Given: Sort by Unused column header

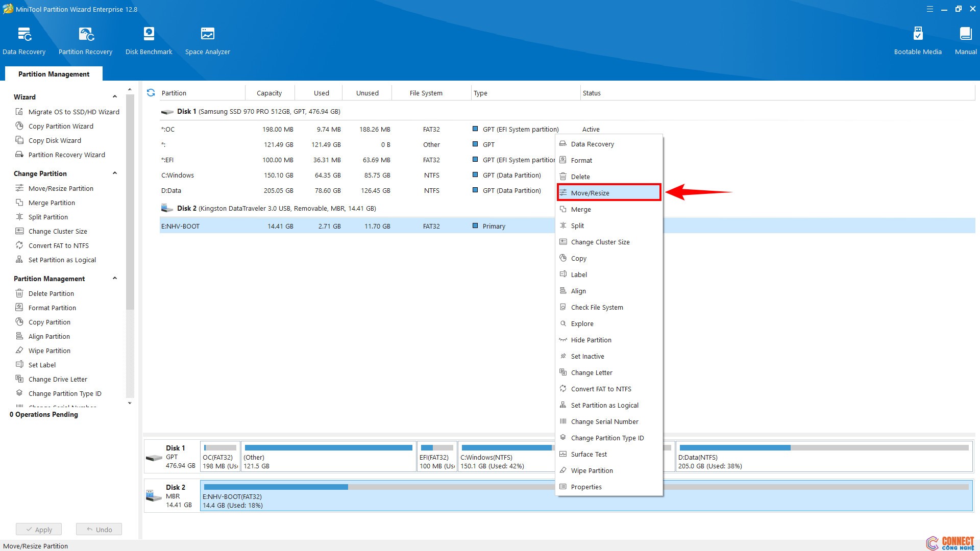Looking at the screenshot, I should click(367, 93).
